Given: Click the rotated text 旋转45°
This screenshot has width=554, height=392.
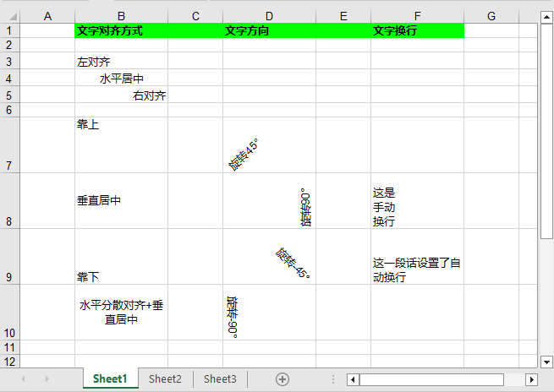Looking at the screenshot, I should [x=244, y=155].
